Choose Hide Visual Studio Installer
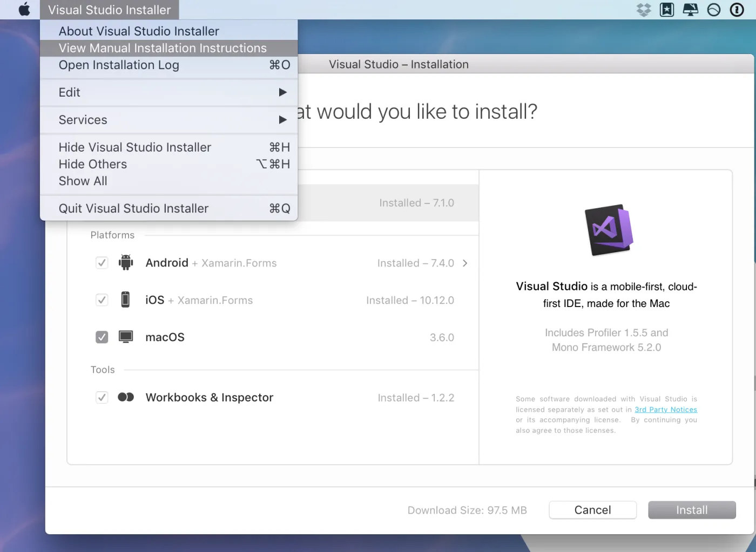 coord(169,147)
